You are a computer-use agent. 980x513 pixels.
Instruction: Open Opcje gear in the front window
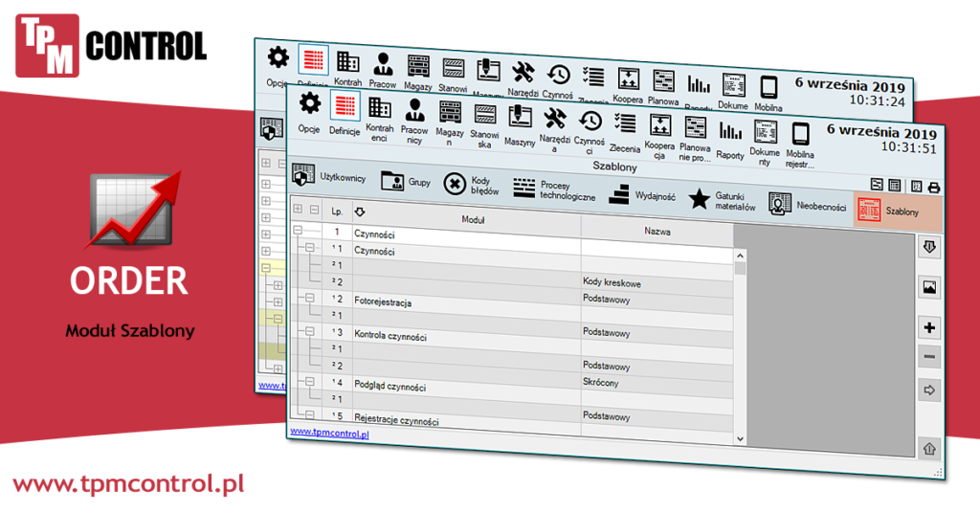309,111
